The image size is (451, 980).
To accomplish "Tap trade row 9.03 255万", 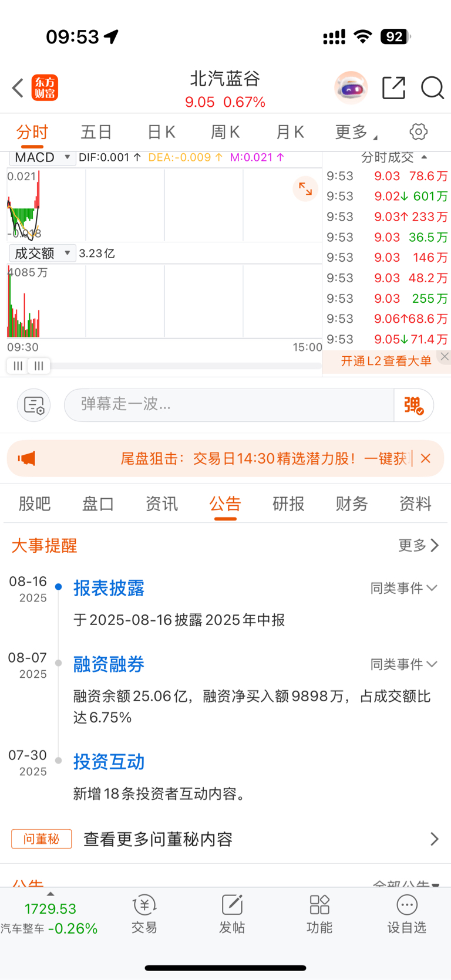I will click(387, 298).
